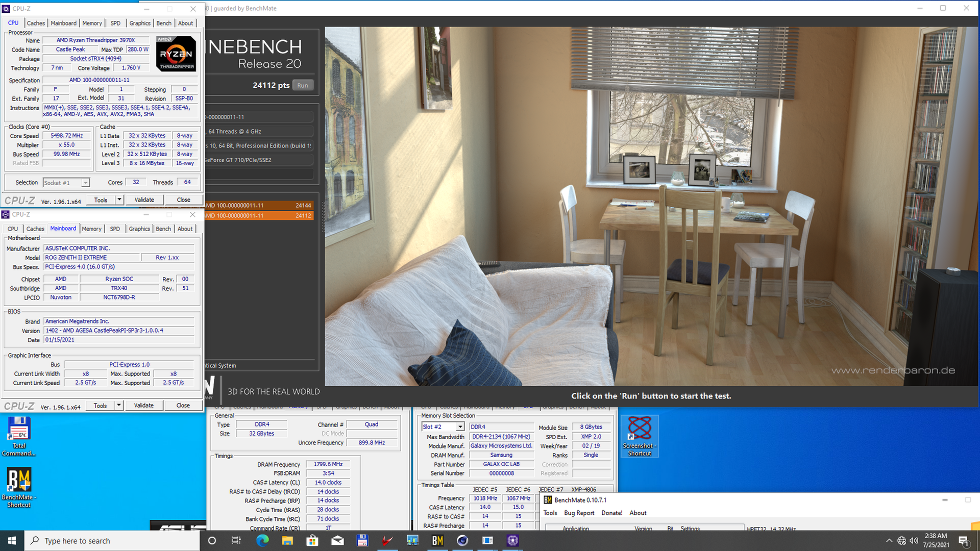The image size is (980, 551).
Task: Click the CPU-Z title bar icon of the Processor window
Action: click(6, 9)
